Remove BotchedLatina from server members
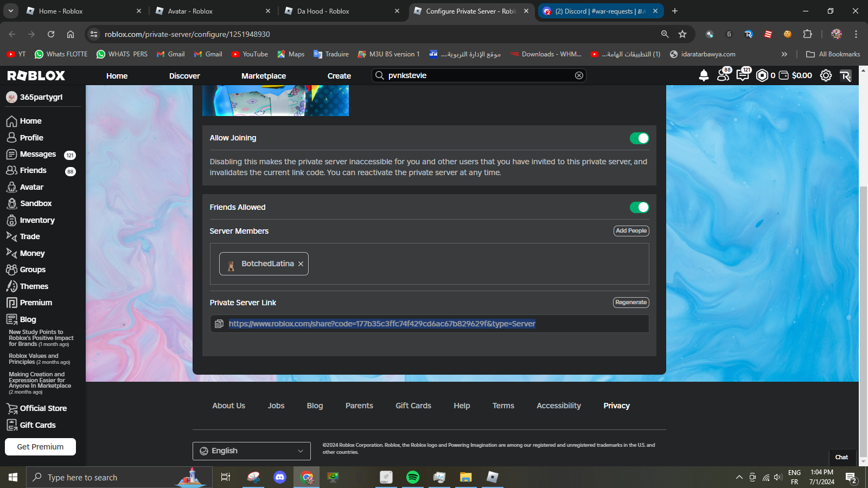Screen dimensions: 868x488 pos(301,264)
